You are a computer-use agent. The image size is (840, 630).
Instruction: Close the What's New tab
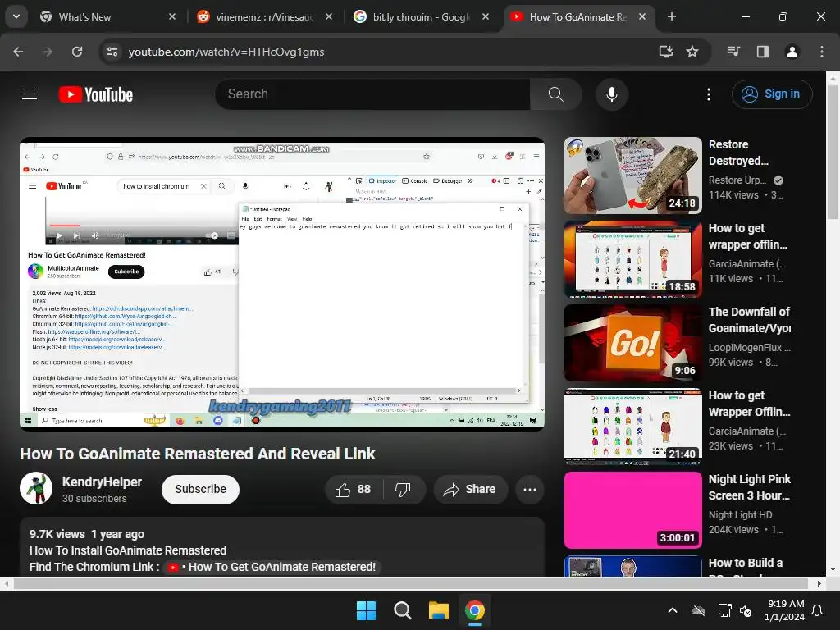click(x=172, y=17)
